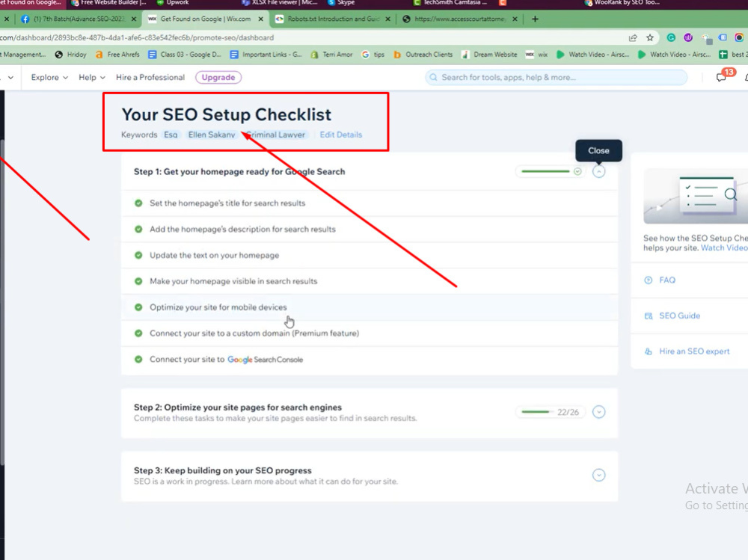Open the Skype bookmark in top bar
Viewport: 748px width, 560px height.
click(x=341, y=3)
